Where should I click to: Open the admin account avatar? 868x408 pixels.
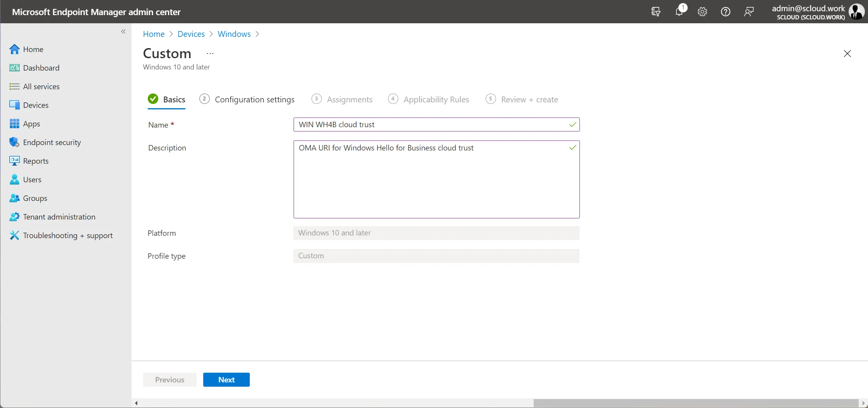[856, 12]
